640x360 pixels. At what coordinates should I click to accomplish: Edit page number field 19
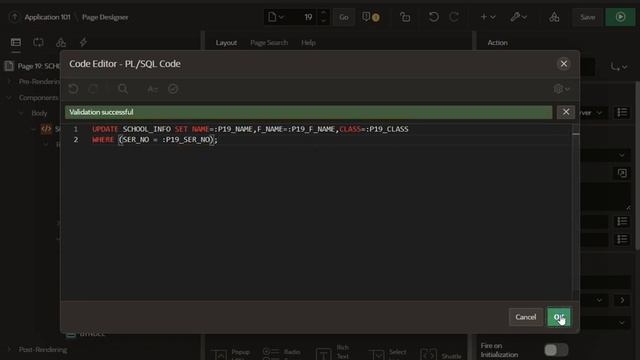tap(303, 17)
